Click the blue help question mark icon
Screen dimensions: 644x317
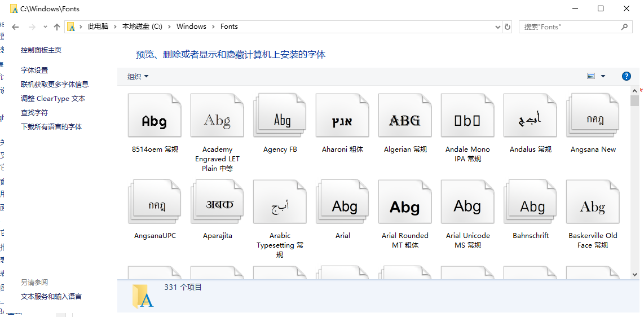click(x=627, y=76)
